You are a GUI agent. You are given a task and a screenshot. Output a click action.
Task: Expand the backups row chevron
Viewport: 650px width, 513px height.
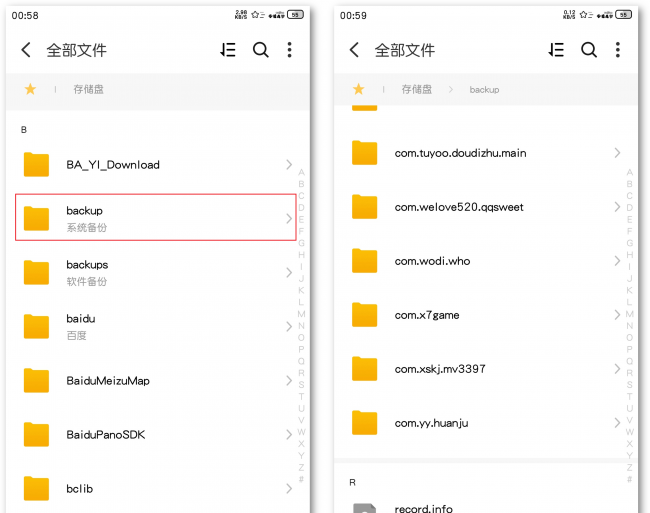pyautogui.click(x=289, y=273)
